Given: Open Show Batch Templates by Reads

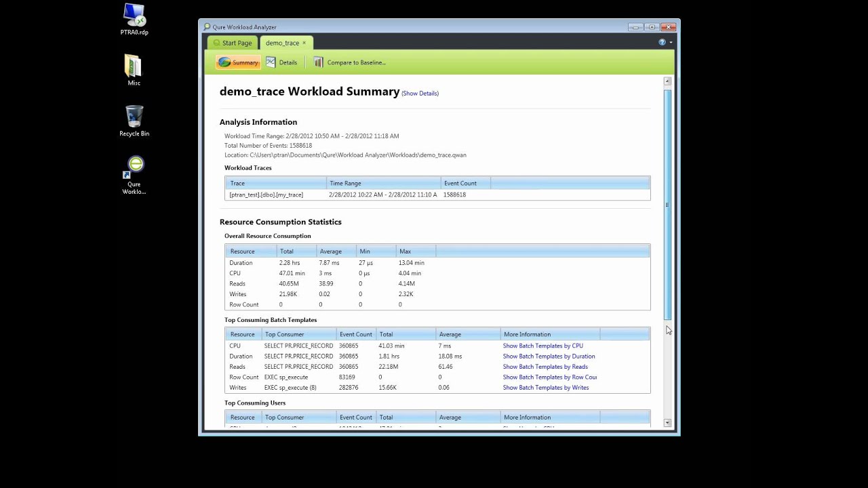Looking at the screenshot, I should [545, 367].
